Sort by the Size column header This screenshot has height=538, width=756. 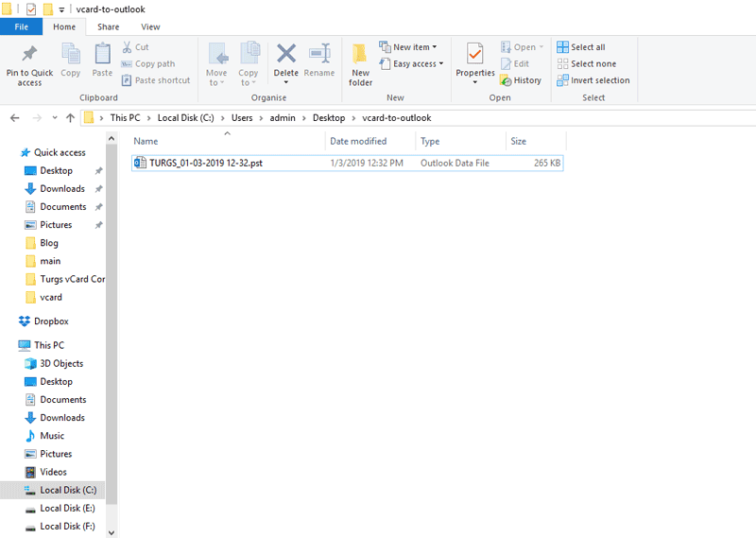(536, 141)
